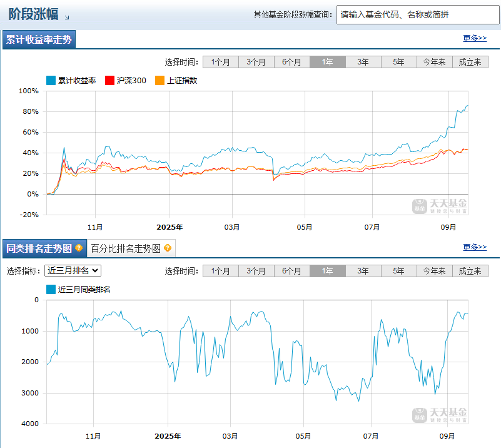Choose 3年 range for ranking chart
This screenshot has height=448, width=501.
363,271
